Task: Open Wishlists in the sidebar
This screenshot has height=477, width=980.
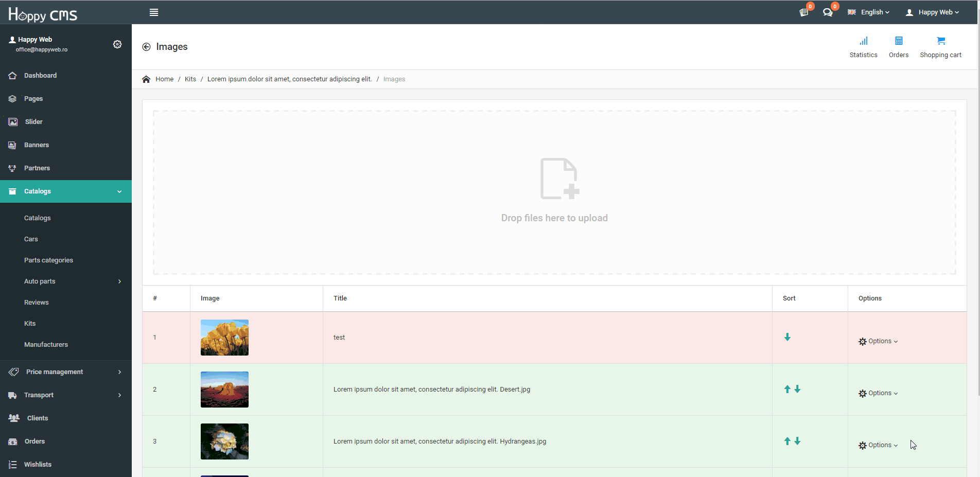Action: (66, 464)
